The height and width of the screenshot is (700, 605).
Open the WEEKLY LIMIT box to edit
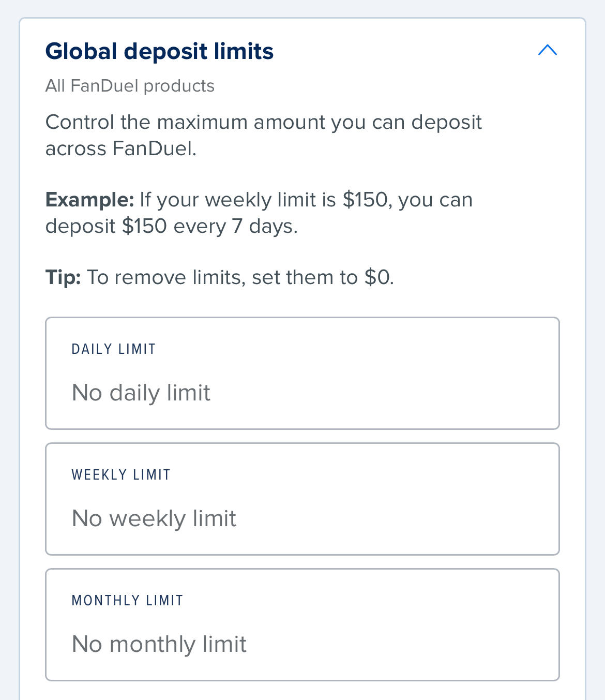pos(303,498)
